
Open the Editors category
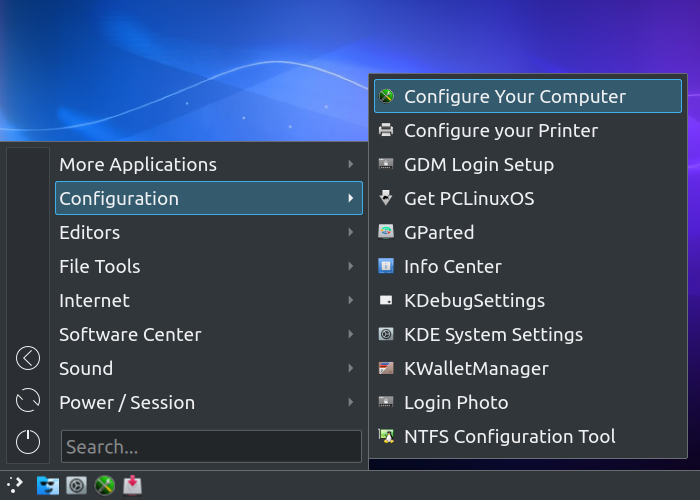pos(209,232)
